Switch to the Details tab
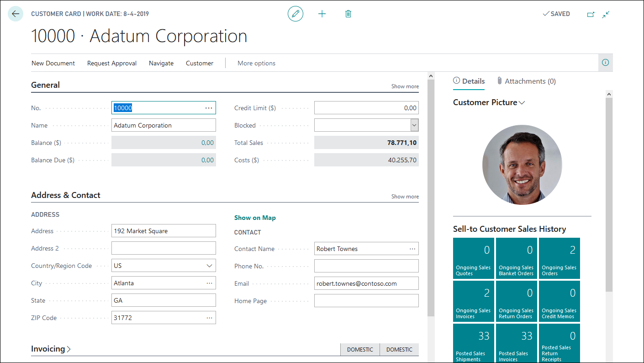644x363 pixels. pyautogui.click(x=469, y=81)
